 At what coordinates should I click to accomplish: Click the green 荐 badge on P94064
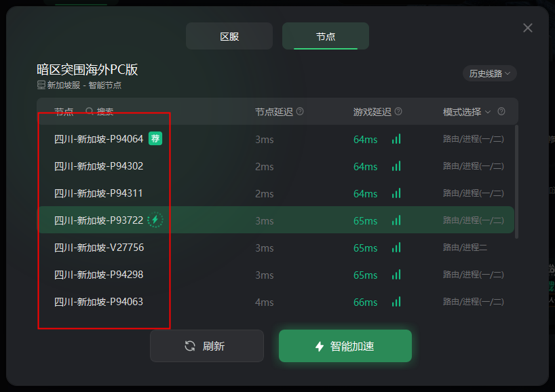[x=155, y=138]
